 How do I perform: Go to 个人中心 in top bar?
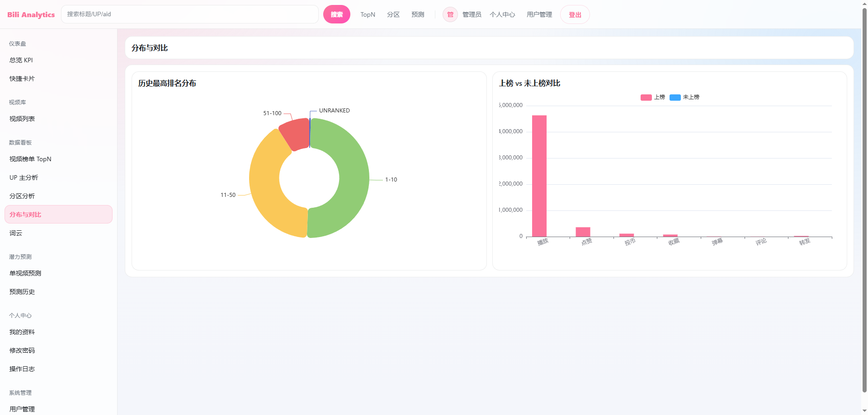pyautogui.click(x=502, y=14)
